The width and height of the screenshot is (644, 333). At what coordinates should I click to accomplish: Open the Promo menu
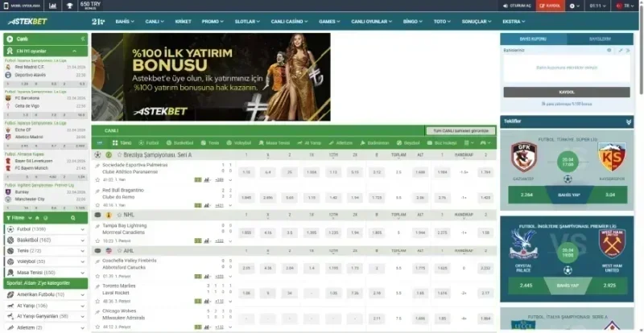pos(213,22)
